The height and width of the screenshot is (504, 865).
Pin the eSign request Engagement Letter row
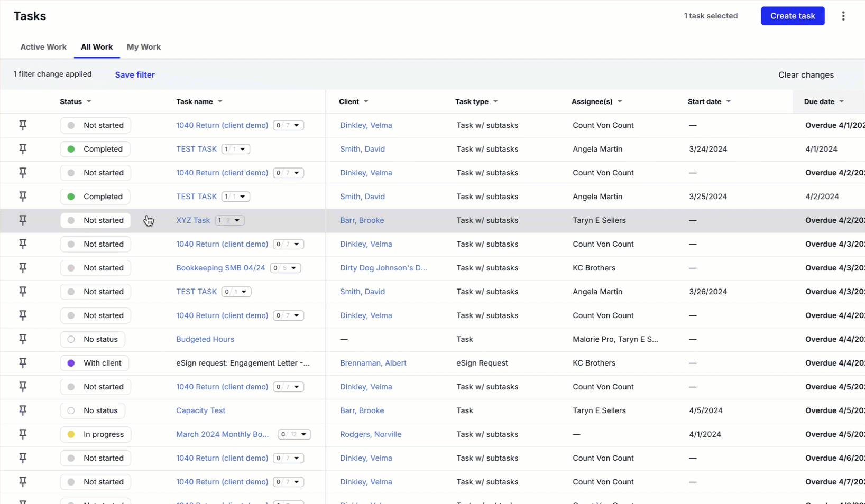click(23, 363)
